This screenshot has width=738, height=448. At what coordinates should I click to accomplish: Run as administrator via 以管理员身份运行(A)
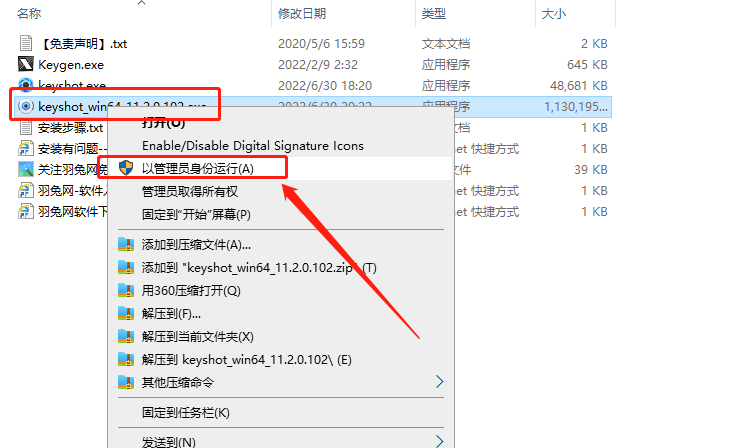(x=198, y=168)
